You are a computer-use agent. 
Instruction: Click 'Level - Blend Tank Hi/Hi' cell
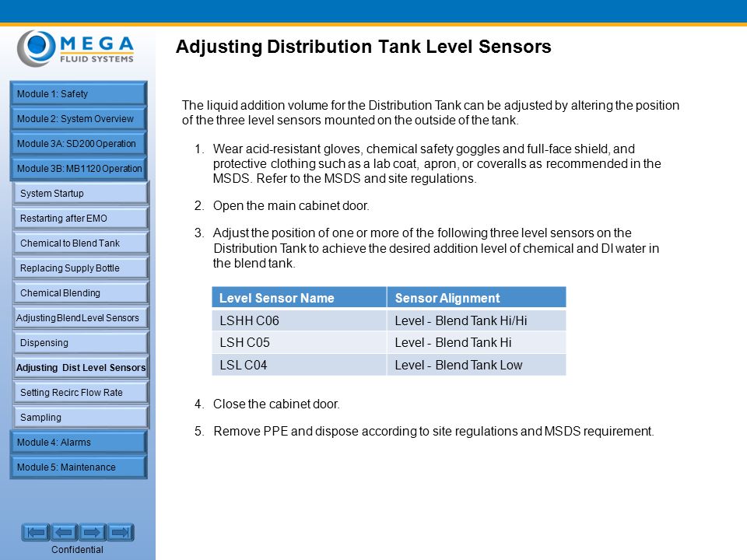(476, 320)
